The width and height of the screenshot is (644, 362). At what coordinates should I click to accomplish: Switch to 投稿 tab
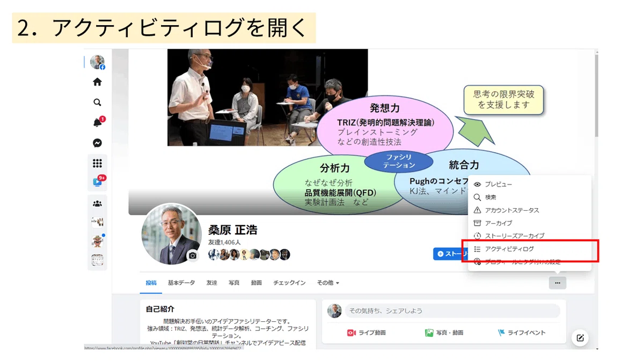coord(151,283)
